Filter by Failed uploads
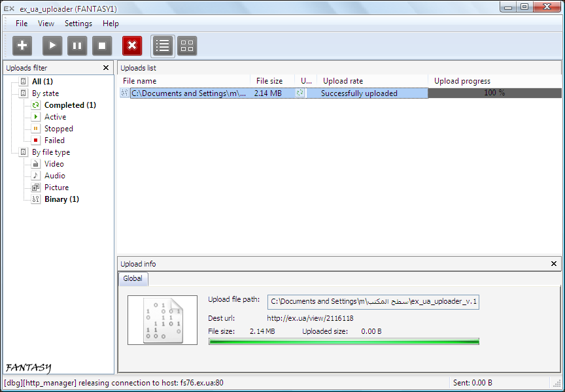 [x=54, y=140]
